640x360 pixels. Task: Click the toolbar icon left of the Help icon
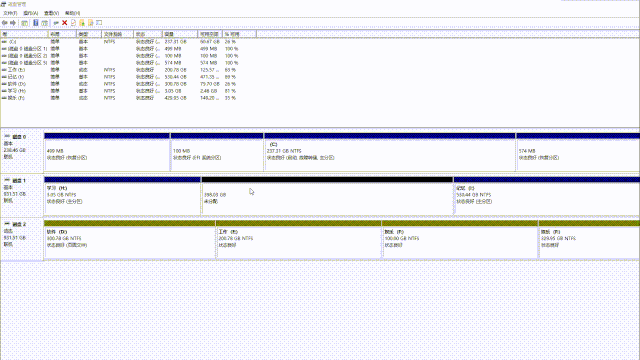tap(24, 23)
